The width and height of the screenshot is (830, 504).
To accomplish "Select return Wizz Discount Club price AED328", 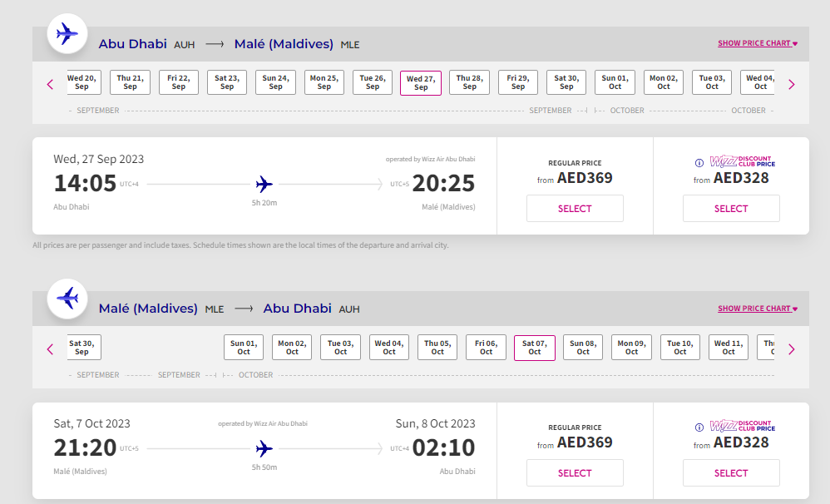I will (x=731, y=473).
